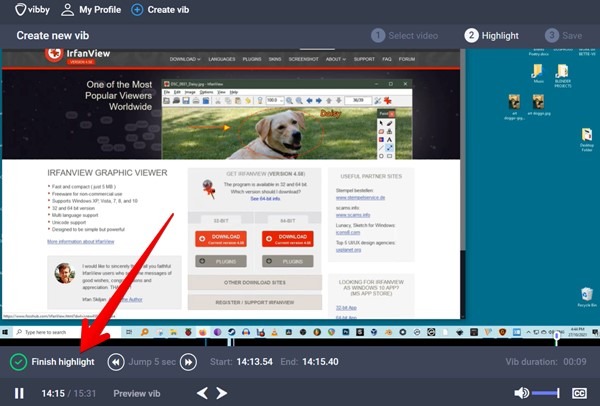The height and width of the screenshot is (406, 600).
Task: Open More information about IrfanView link
Action: tap(81, 241)
